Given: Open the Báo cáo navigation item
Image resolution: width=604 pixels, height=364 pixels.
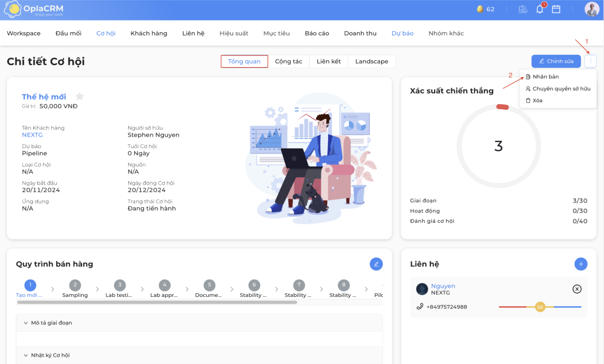Looking at the screenshot, I should click(317, 33).
